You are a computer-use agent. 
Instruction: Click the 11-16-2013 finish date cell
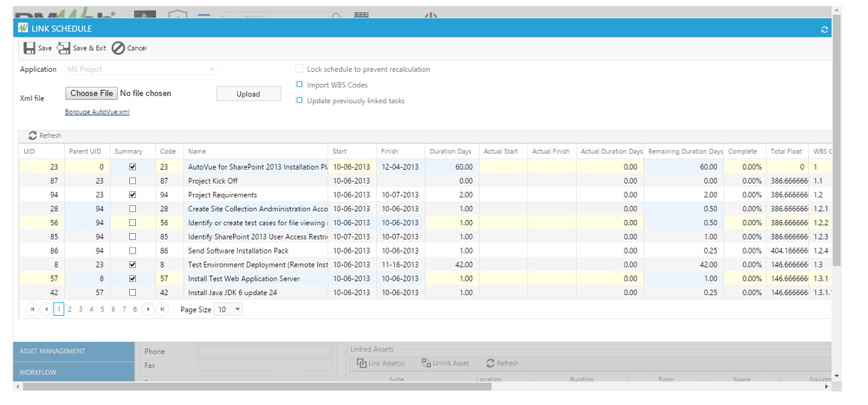pos(401,265)
